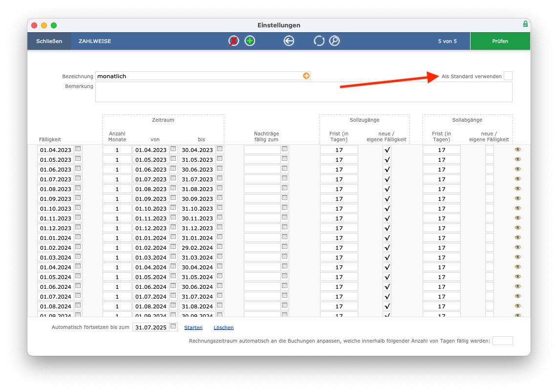
Task: Select the ZAHLWEISE tab
Action: [95, 41]
